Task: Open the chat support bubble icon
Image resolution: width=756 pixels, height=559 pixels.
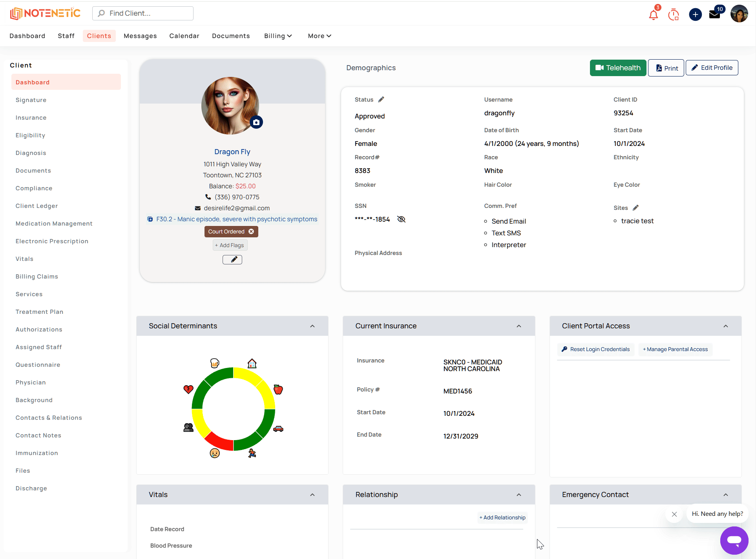Action: coord(734,541)
